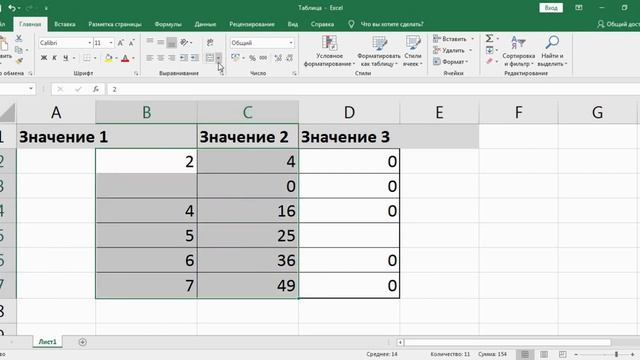Click the Merge and Center icon
The width and height of the screenshot is (640, 360).
click(x=210, y=58)
